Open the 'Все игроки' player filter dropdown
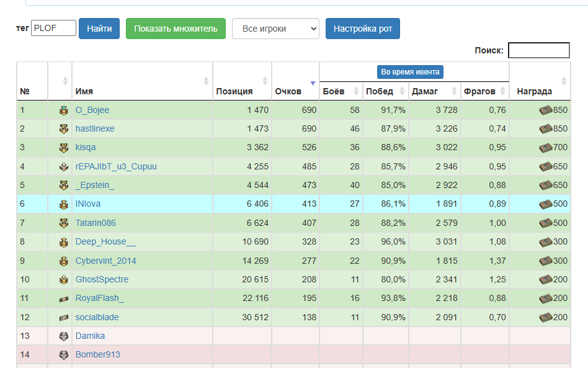The image size is (588, 368). pyautogui.click(x=275, y=29)
